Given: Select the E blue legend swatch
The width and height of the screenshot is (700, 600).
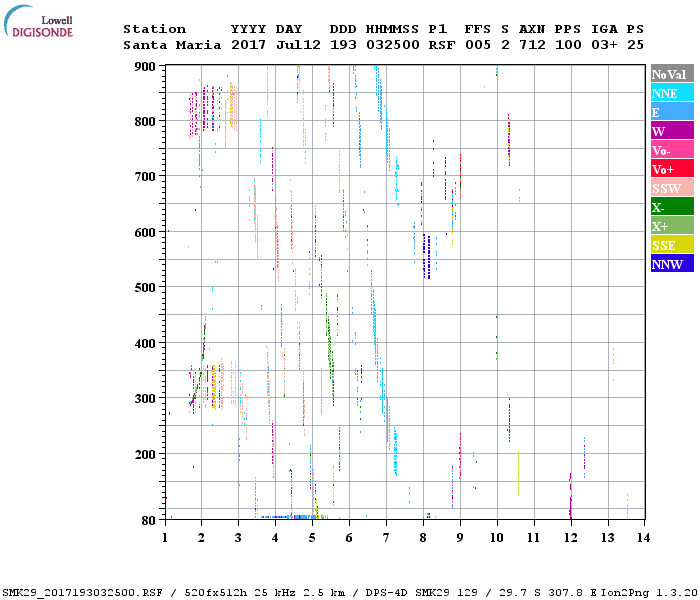Looking at the screenshot, I should [672, 112].
